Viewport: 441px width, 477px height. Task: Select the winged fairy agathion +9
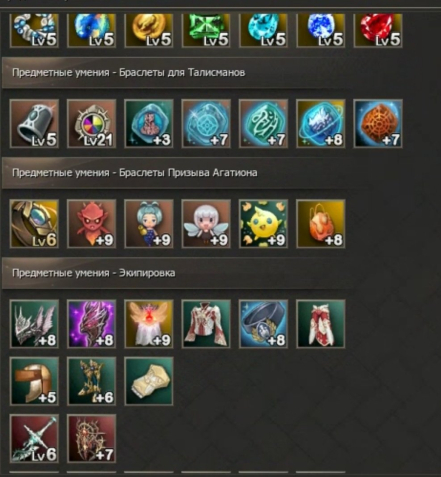(206, 224)
